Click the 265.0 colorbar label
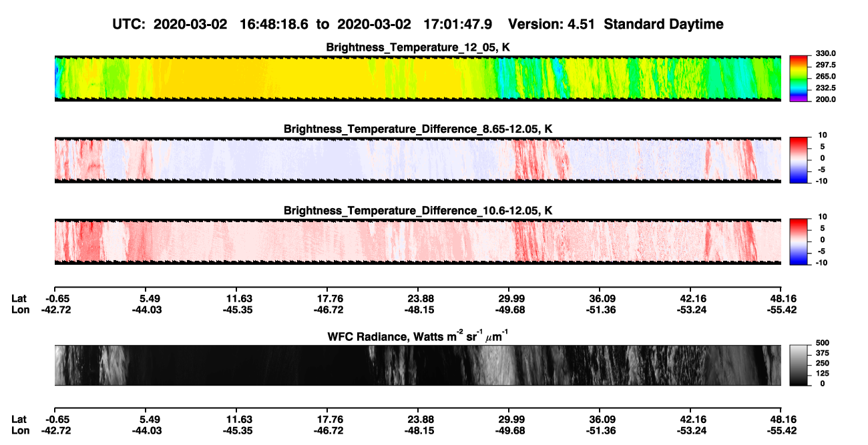The image size is (868, 445). 826,76
